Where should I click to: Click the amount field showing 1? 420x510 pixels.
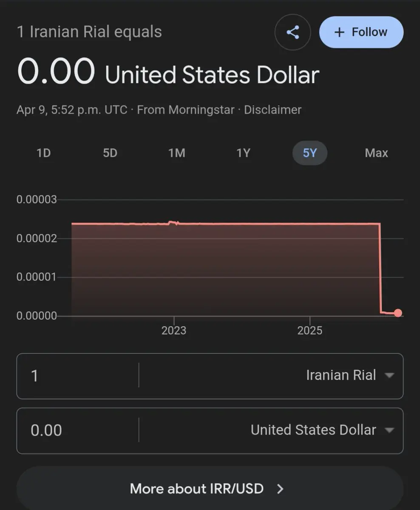click(77, 376)
